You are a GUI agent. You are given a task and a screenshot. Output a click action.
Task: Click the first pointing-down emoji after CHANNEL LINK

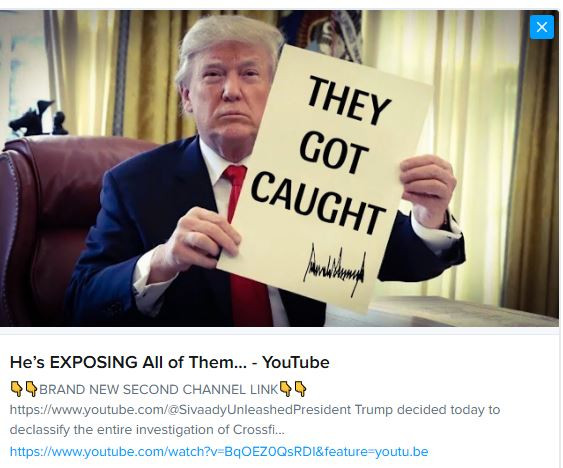(285, 389)
